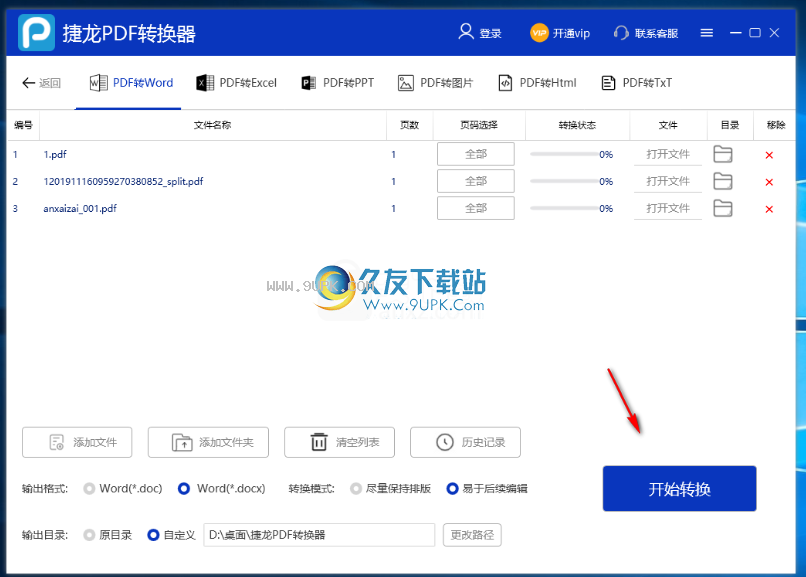
Task: Click the 联系客服 text
Action: pos(656,33)
